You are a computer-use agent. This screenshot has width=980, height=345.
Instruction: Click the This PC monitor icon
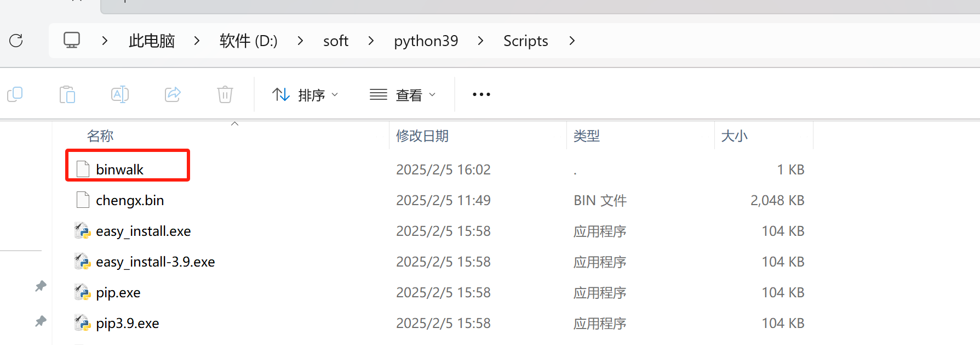tap(72, 41)
